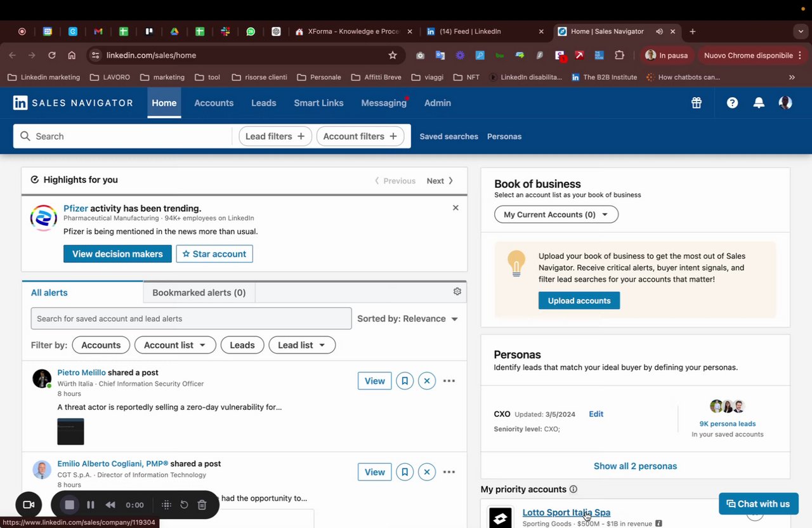Open the help question mark icon
Image resolution: width=812 pixels, height=528 pixels.
tap(732, 103)
